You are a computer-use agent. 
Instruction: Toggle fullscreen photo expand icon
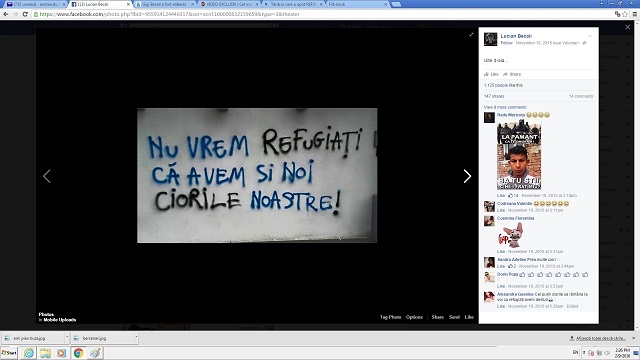pyautogui.click(x=471, y=35)
